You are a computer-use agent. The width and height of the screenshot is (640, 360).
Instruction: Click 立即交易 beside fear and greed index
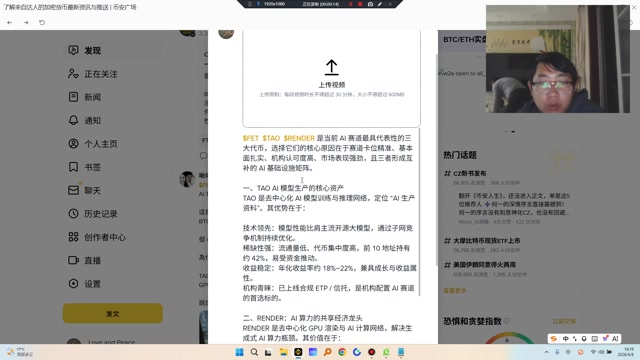[564, 321]
